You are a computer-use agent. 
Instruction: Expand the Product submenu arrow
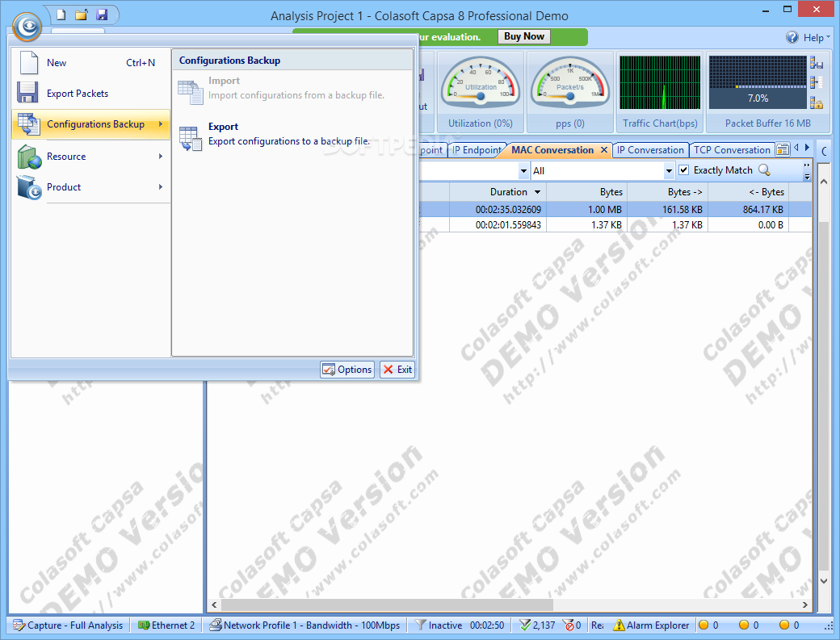(160, 186)
